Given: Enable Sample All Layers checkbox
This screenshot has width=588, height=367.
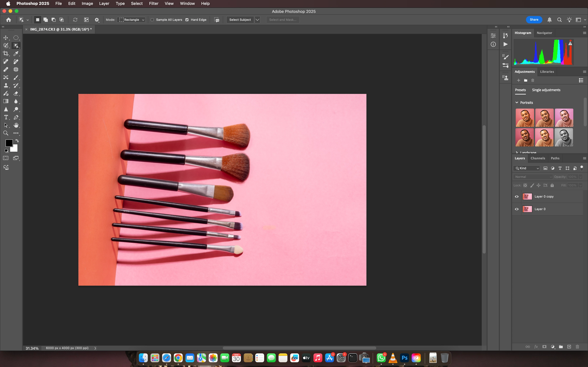Looking at the screenshot, I should (x=152, y=20).
